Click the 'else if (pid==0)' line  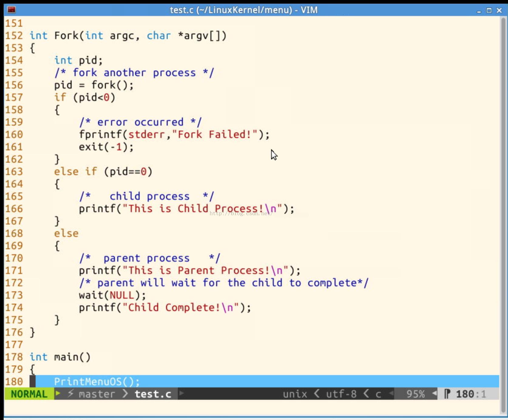(x=103, y=172)
